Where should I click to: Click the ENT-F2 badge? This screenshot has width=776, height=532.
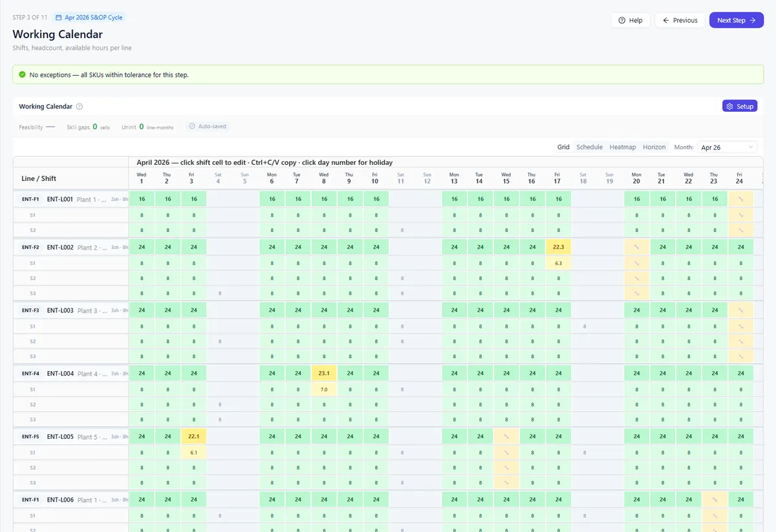click(30, 247)
